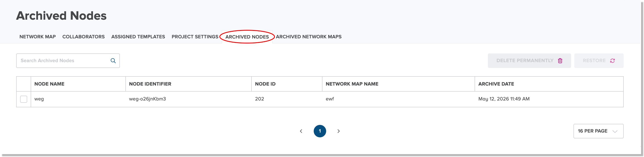The image size is (644, 157).
Task: Click the node name cell "weg"
Action: click(39, 99)
